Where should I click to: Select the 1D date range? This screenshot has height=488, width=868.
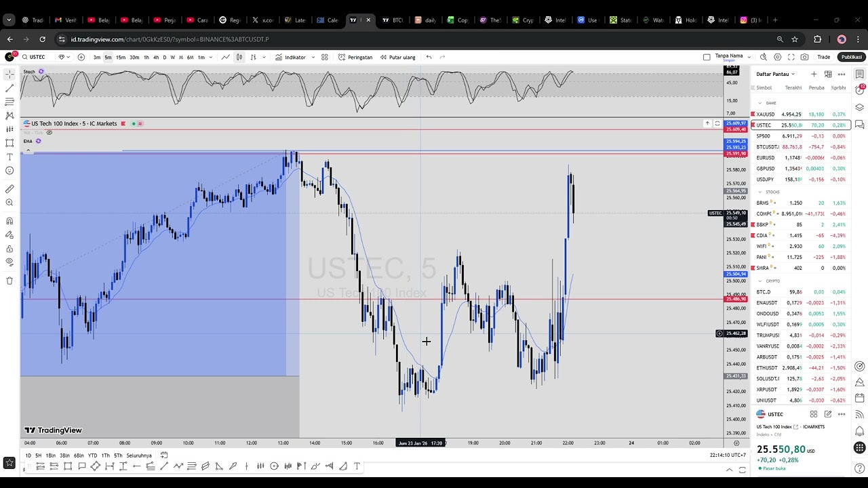28,455
